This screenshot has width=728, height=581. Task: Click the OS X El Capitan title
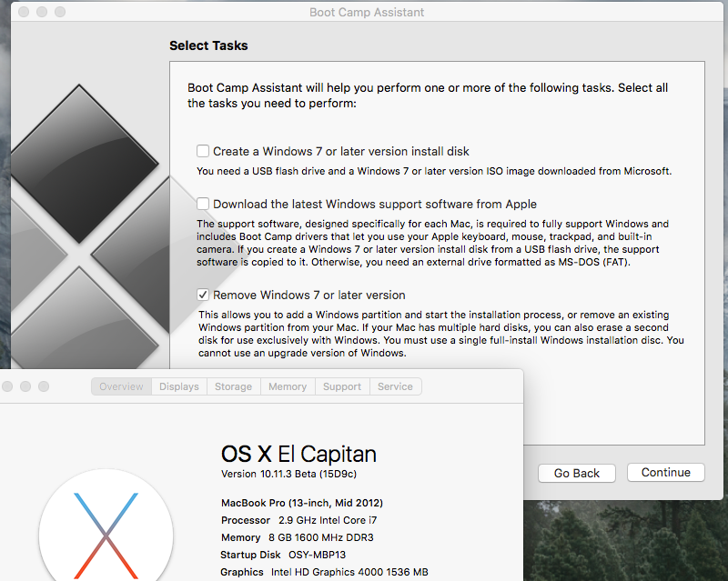click(298, 454)
